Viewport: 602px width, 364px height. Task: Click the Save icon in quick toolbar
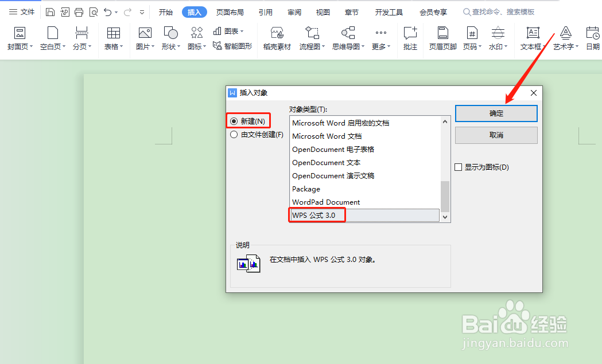(x=50, y=12)
